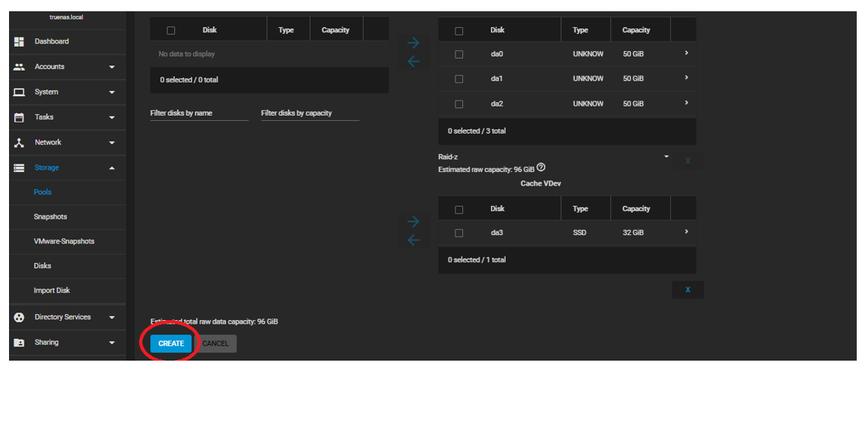The width and height of the screenshot is (868, 426).
Task: Select all disks in Cache VDev header
Action: (x=459, y=210)
